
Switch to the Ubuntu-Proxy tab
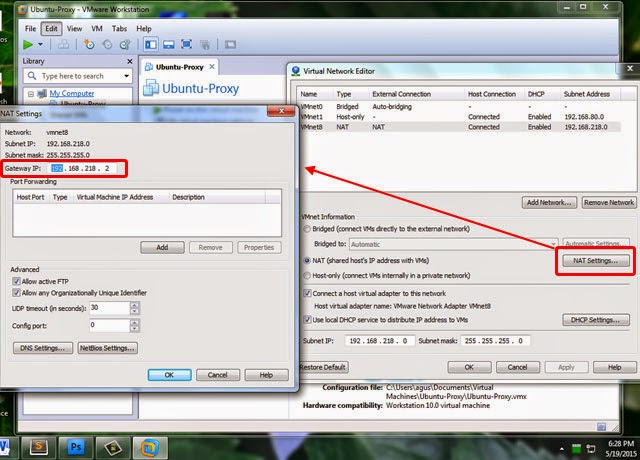pyautogui.click(x=180, y=67)
